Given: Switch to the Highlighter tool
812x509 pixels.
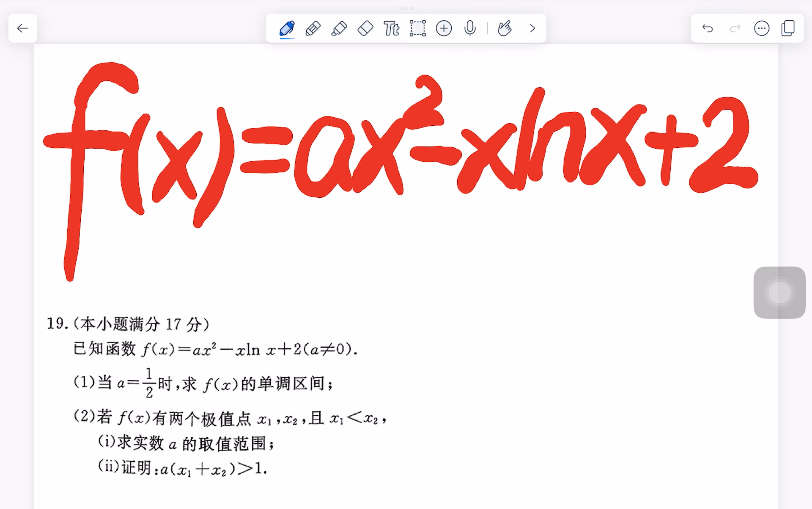Looking at the screenshot, I should (339, 28).
